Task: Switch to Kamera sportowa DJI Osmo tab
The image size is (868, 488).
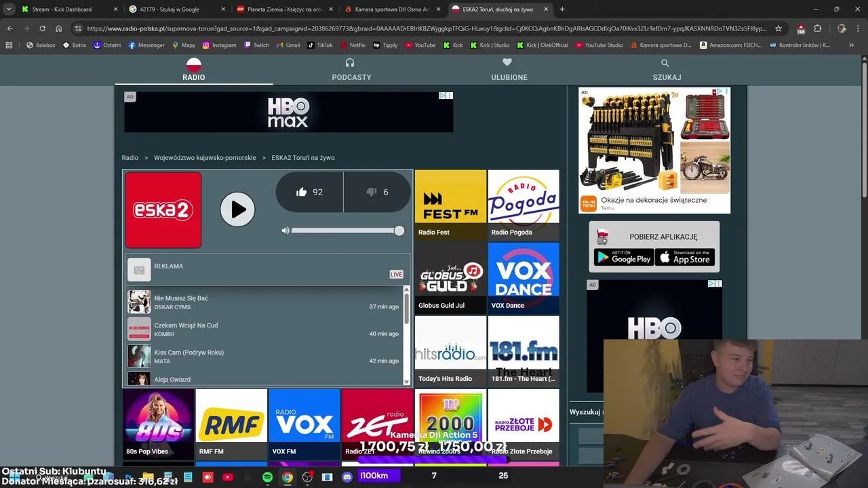Action: click(x=392, y=9)
